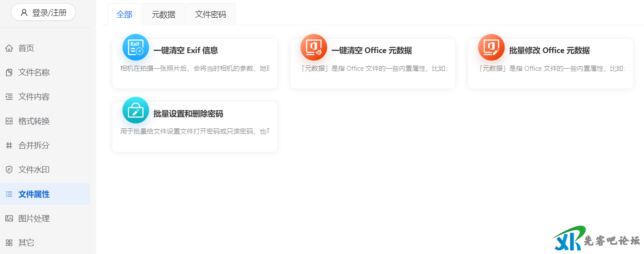The image size is (644, 254).
Task: Switch to the 文件密码 tab
Action: pyautogui.click(x=210, y=15)
